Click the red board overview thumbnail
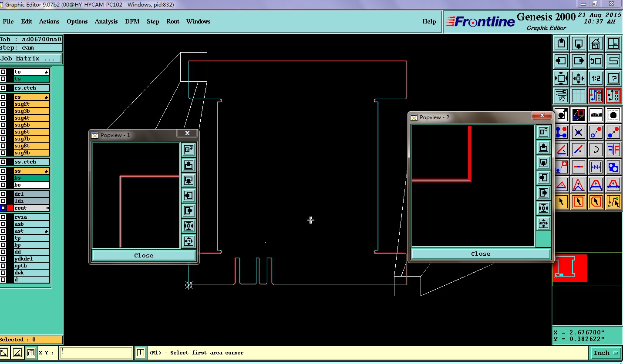The image size is (623, 364). (570, 268)
